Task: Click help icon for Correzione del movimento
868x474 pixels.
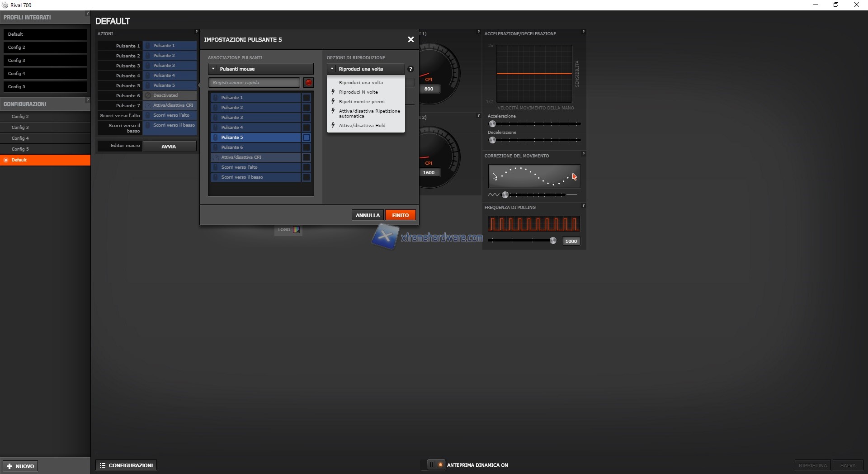Action: [583, 154]
